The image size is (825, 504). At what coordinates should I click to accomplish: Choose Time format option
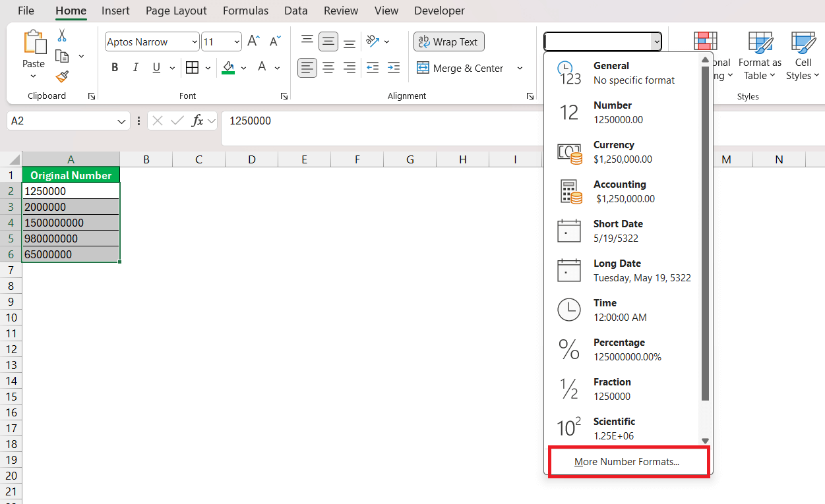(621, 310)
